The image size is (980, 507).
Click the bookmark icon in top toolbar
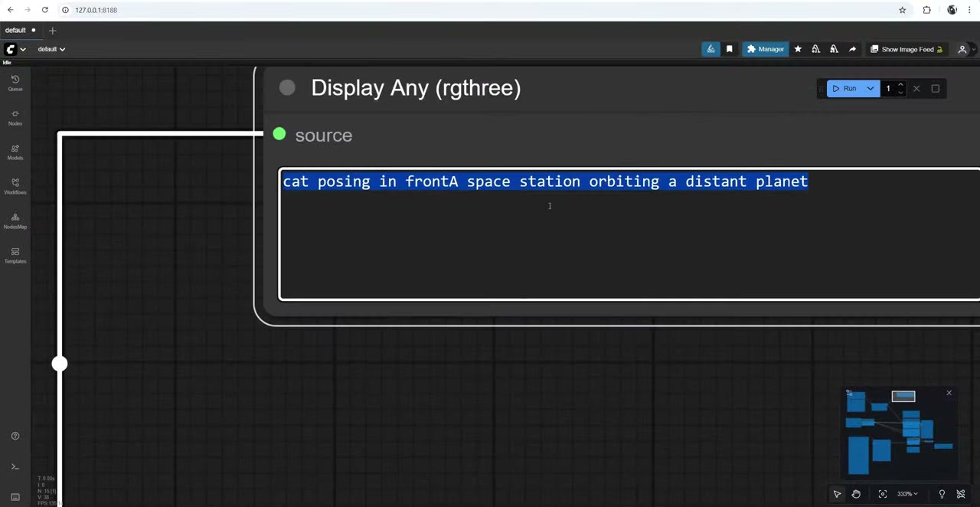(729, 49)
